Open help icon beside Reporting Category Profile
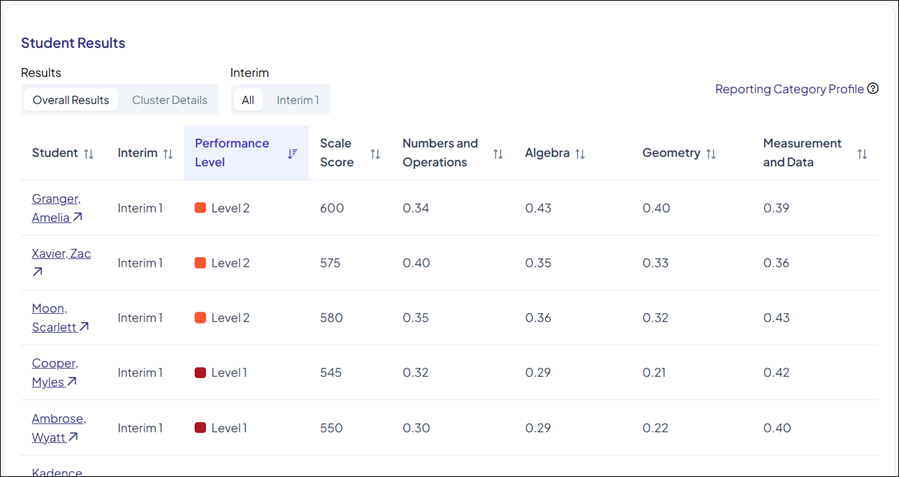 click(x=873, y=89)
